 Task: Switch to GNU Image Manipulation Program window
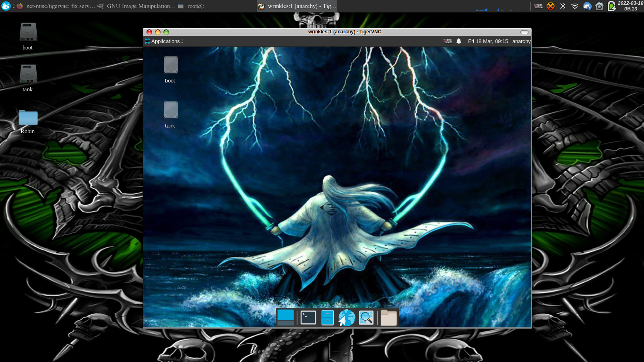[x=137, y=6]
